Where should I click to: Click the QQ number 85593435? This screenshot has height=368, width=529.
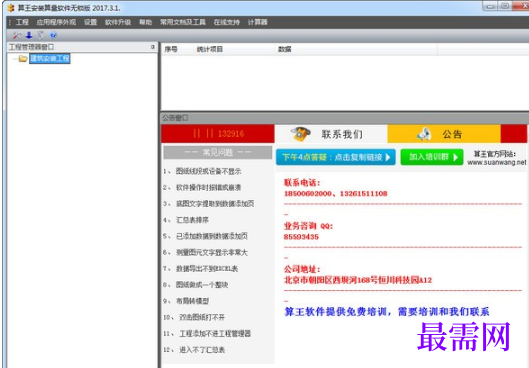click(301, 237)
